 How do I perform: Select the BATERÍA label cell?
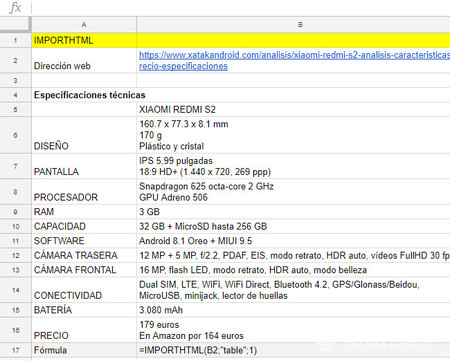point(84,310)
